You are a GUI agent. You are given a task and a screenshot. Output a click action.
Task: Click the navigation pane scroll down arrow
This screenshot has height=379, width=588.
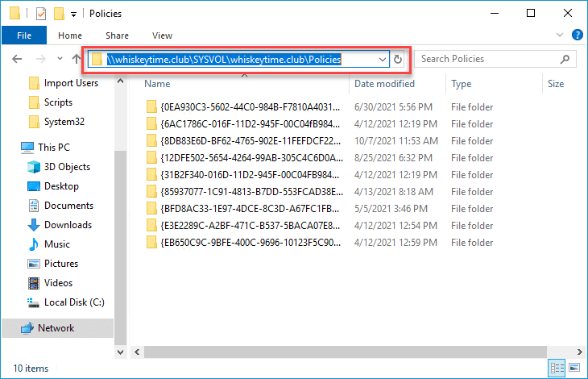click(x=120, y=352)
